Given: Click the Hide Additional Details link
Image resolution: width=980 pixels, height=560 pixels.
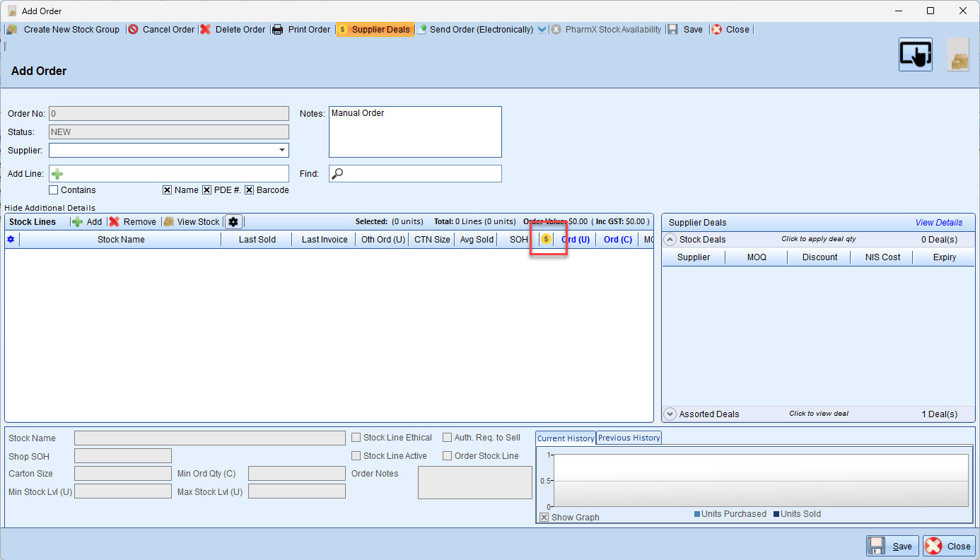Looking at the screenshot, I should coord(49,208).
